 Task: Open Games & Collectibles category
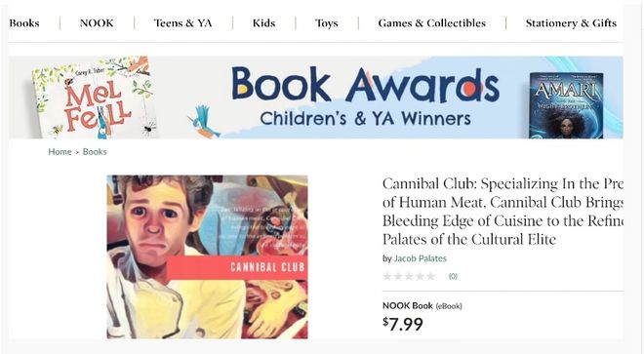point(431,23)
